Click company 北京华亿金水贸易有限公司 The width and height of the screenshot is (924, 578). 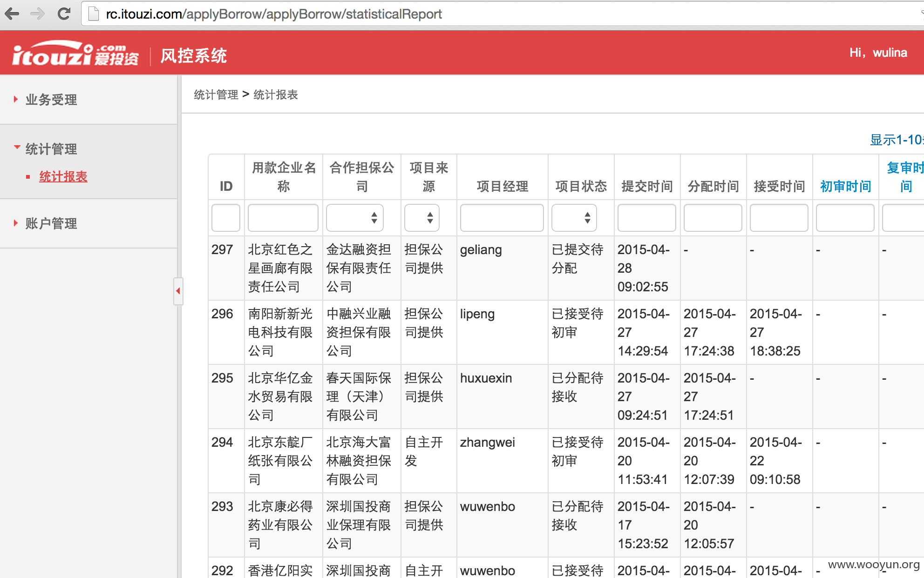click(x=280, y=397)
